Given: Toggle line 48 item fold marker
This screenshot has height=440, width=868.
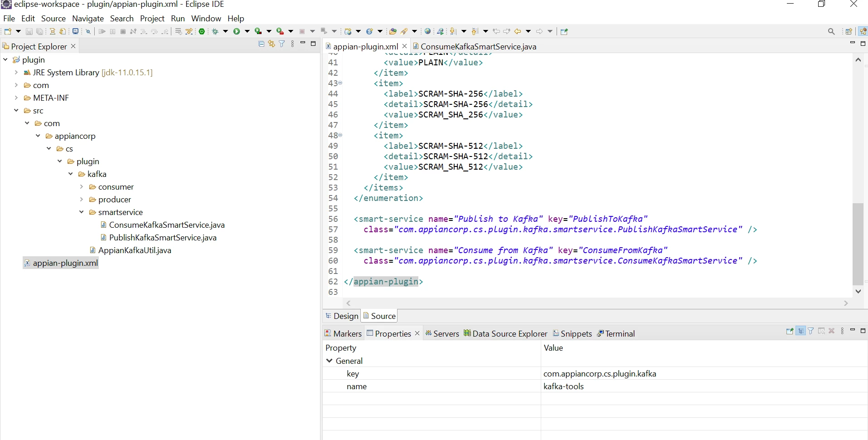Looking at the screenshot, I should click(x=340, y=135).
